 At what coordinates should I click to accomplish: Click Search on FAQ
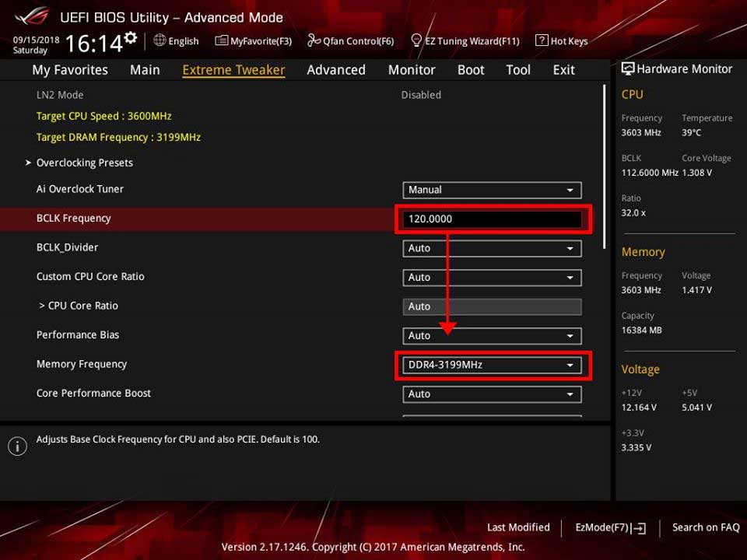(x=706, y=527)
